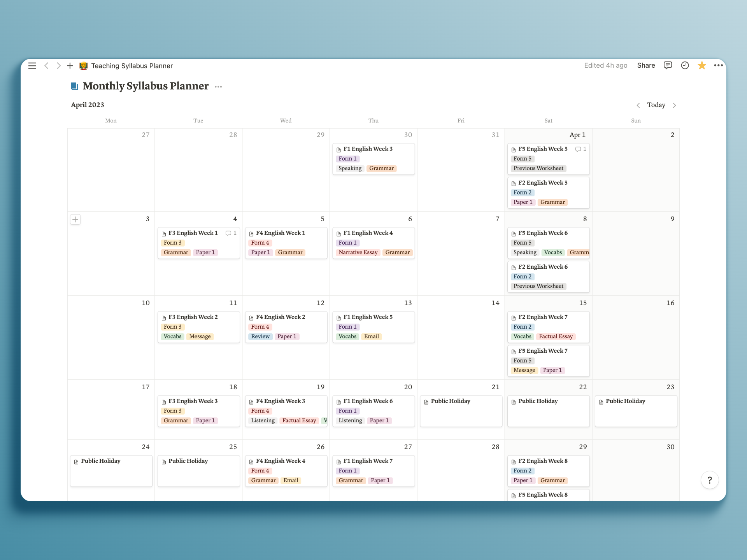Click the document icon on F1 English Week 3

coord(339,149)
